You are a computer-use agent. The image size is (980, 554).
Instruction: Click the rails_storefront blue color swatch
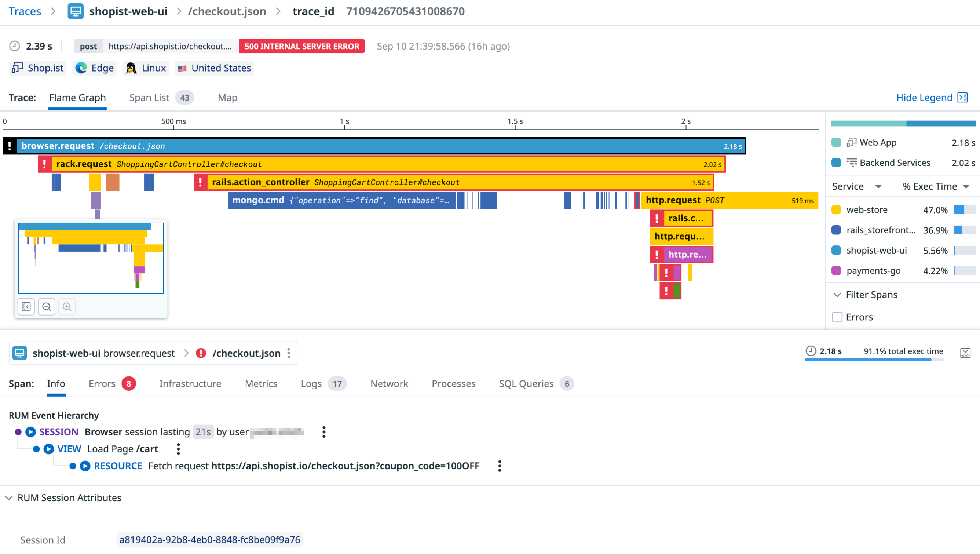[x=836, y=230]
